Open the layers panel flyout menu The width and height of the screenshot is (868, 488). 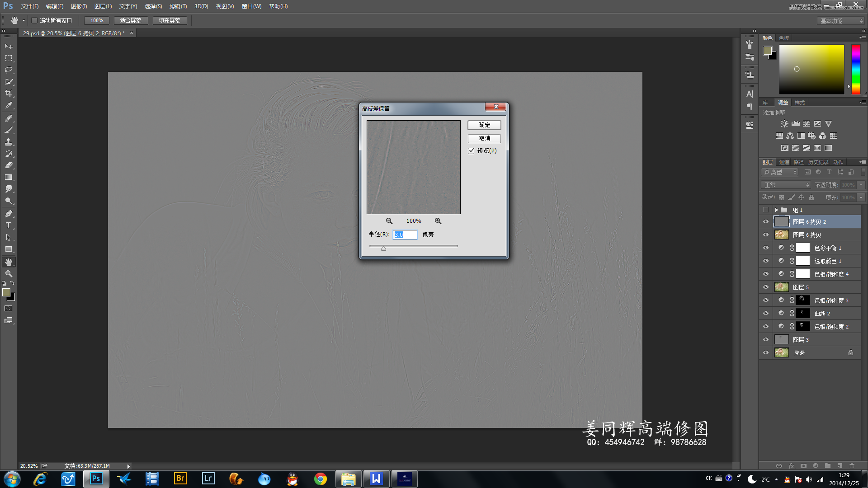click(x=863, y=162)
